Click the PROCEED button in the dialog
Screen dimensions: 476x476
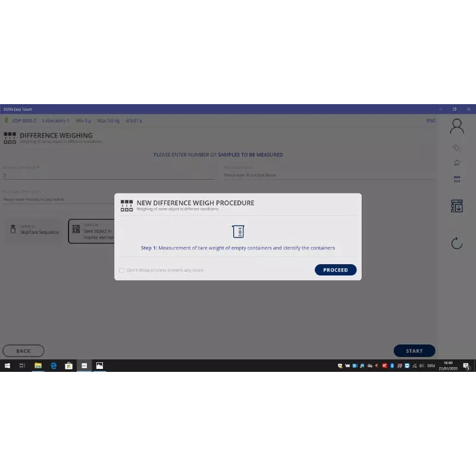pos(336,270)
